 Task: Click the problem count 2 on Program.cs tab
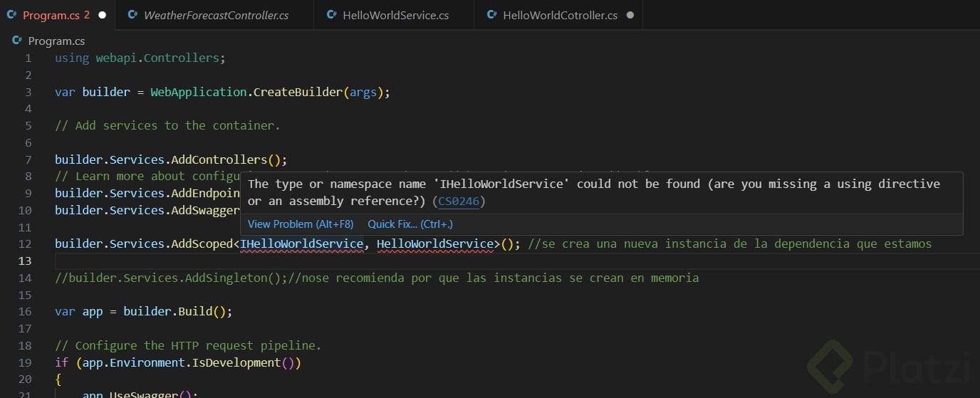click(x=87, y=15)
